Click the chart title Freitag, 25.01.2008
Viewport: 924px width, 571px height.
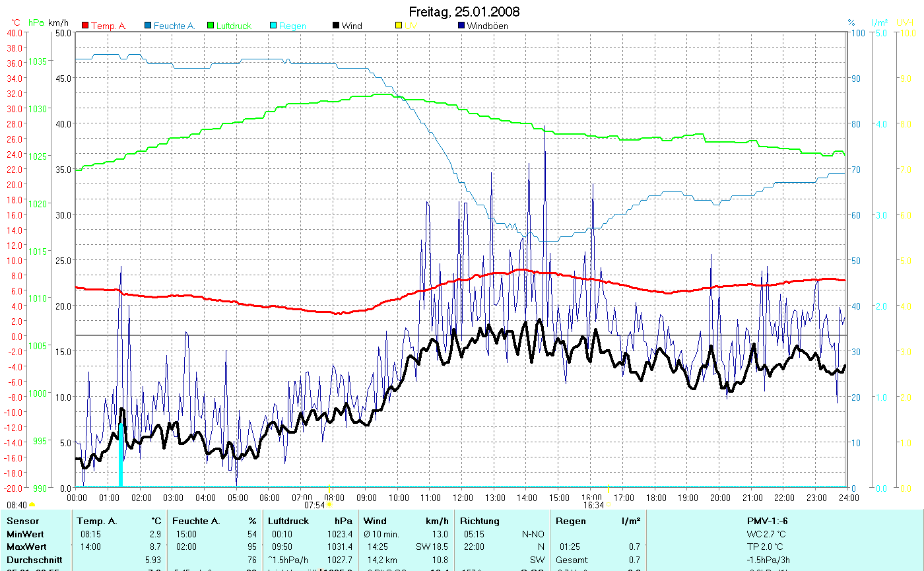point(463,11)
